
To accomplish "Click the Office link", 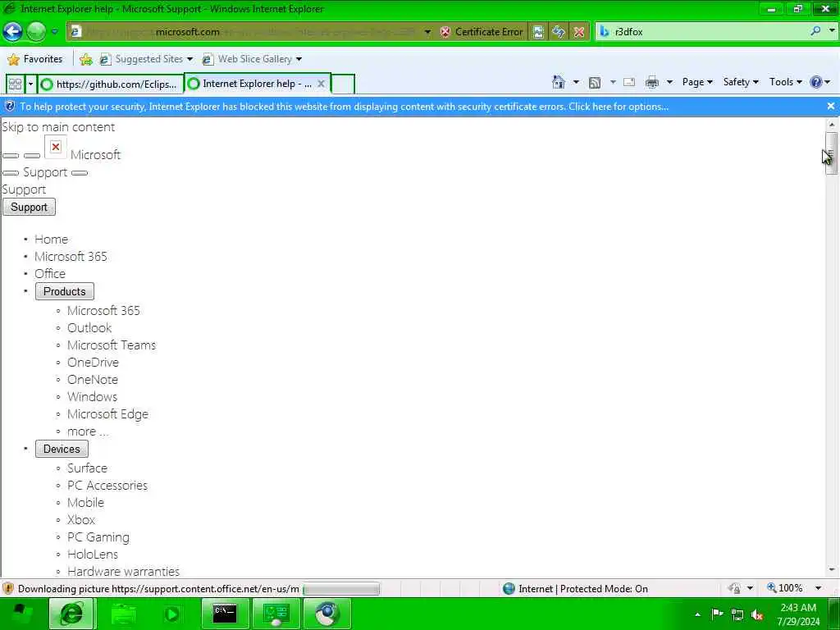I will coord(50,274).
